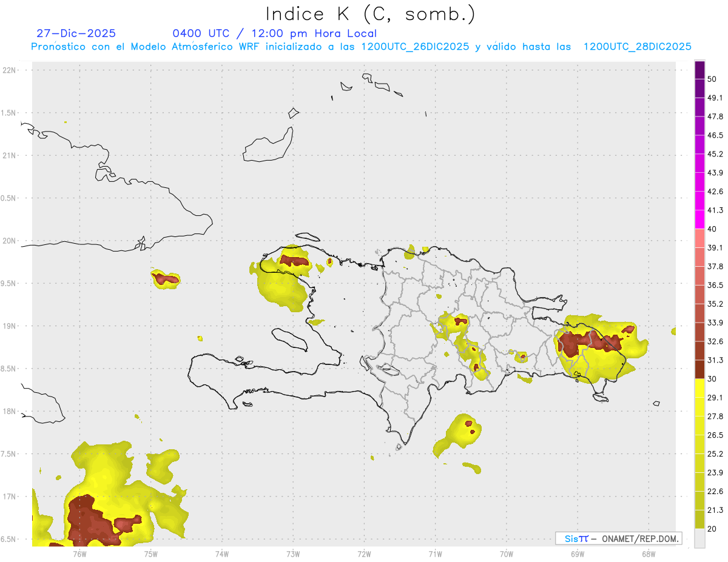The width and height of the screenshot is (728, 562).
Task: Click the "17N" latitude label
Action: [10, 497]
